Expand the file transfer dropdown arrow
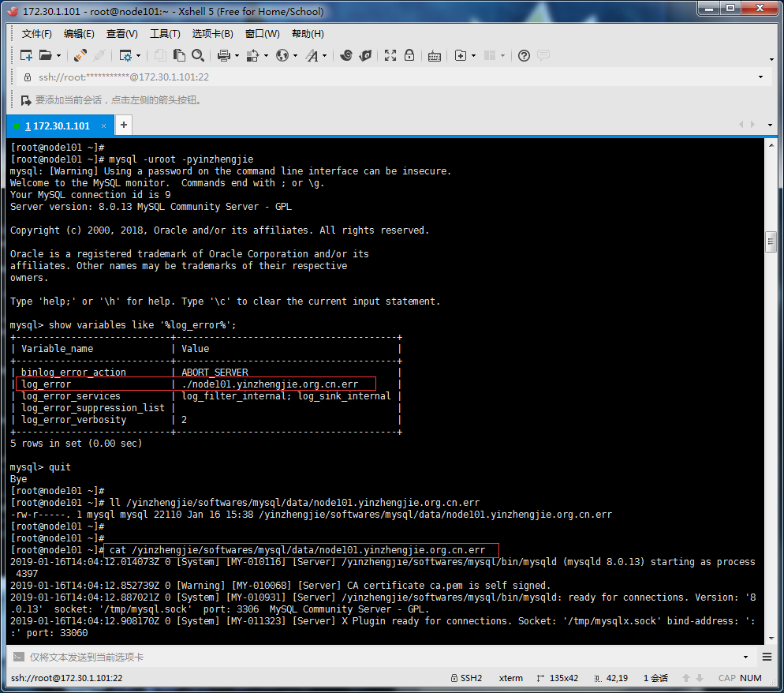The height and width of the screenshot is (693, 784). 266,55
